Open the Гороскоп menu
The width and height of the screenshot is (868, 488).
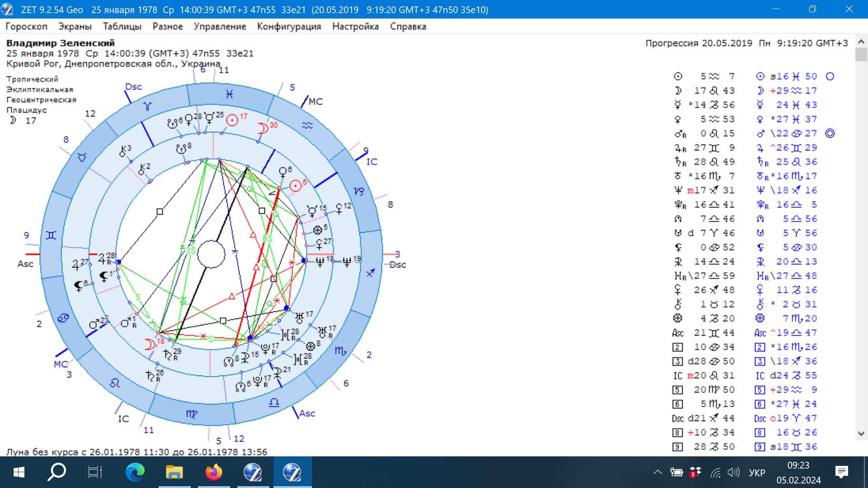click(x=26, y=26)
